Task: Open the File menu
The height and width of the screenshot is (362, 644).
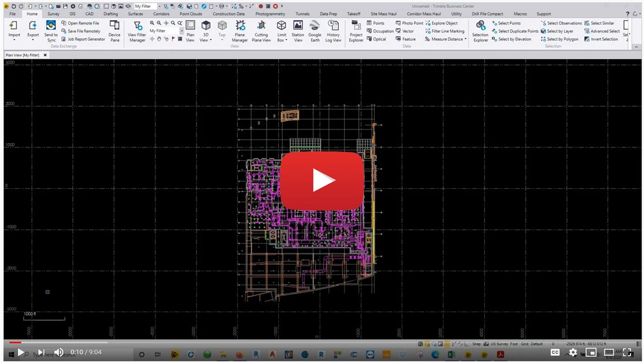Action: [x=13, y=14]
